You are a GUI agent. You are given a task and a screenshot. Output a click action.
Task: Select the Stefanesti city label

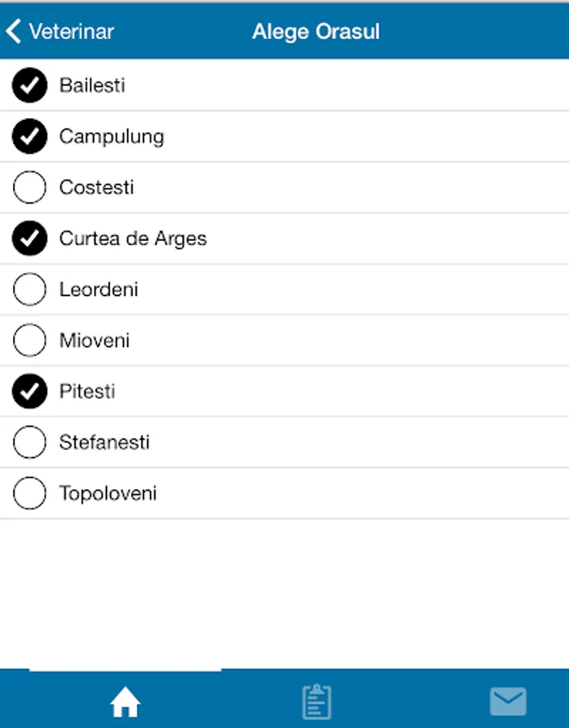coord(104,442)
